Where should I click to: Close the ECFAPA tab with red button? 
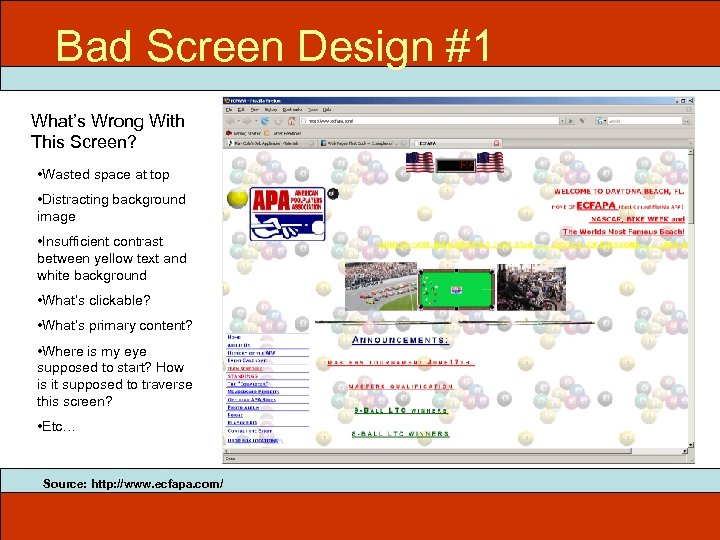tap(496, 143)
